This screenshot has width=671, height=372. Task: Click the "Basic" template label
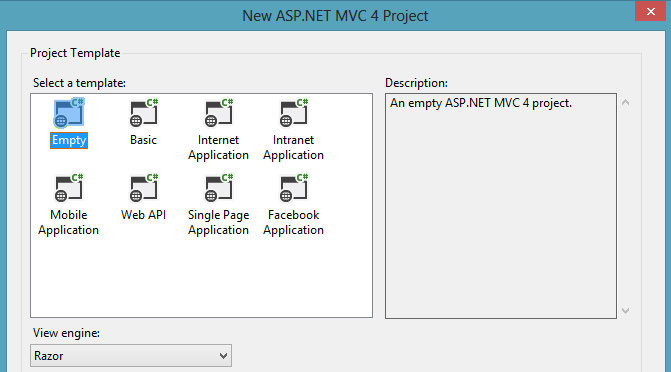(x=143, y=140)
